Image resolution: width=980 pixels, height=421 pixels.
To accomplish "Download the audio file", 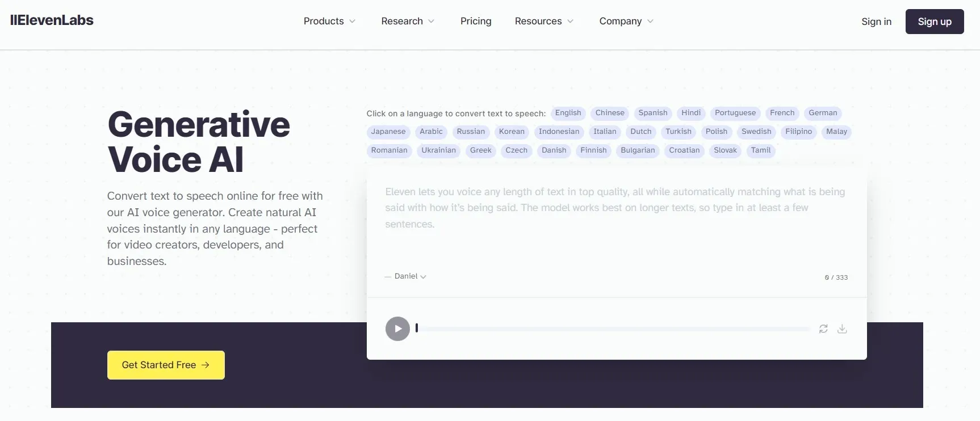I will pos(842,329).
